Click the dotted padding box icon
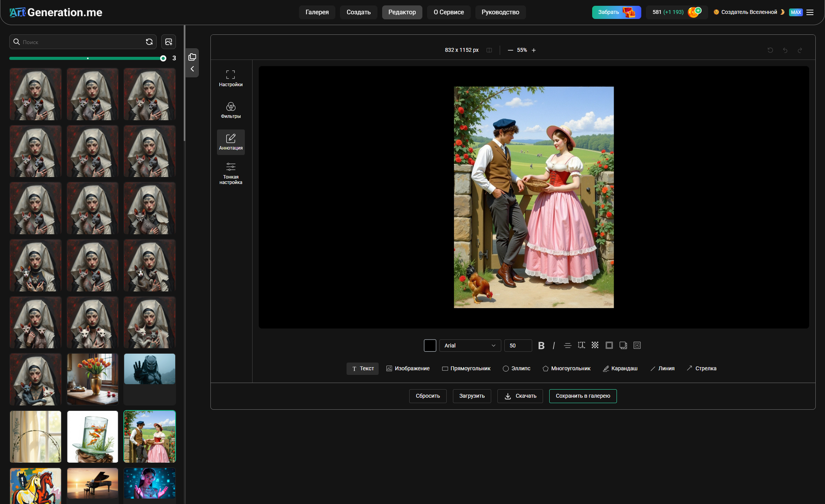825x504 pixels. [x=637, y=345]
